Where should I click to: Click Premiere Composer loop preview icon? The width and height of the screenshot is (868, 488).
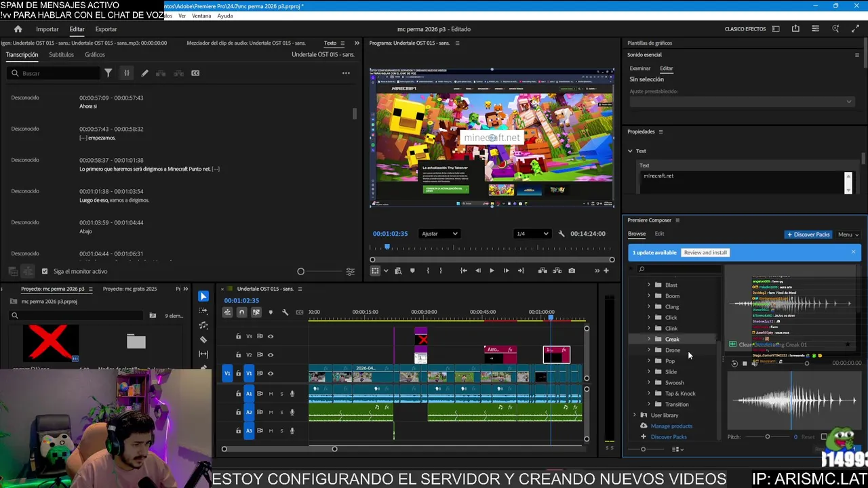point(734,363)
